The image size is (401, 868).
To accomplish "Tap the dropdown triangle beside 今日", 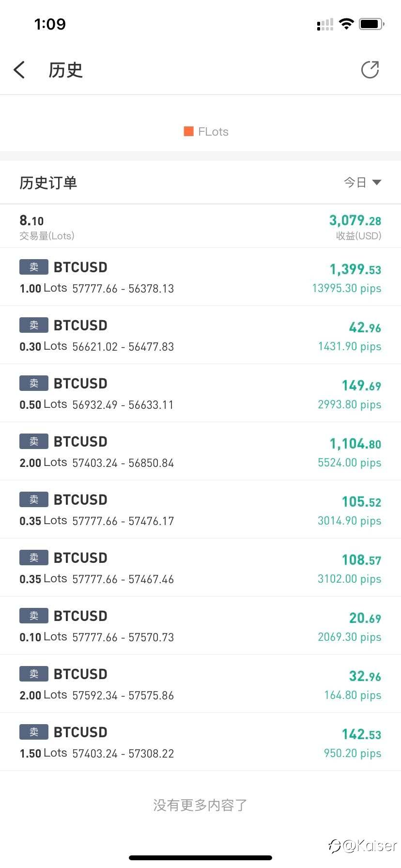I will pyautogui.click(x=377, y=183).
